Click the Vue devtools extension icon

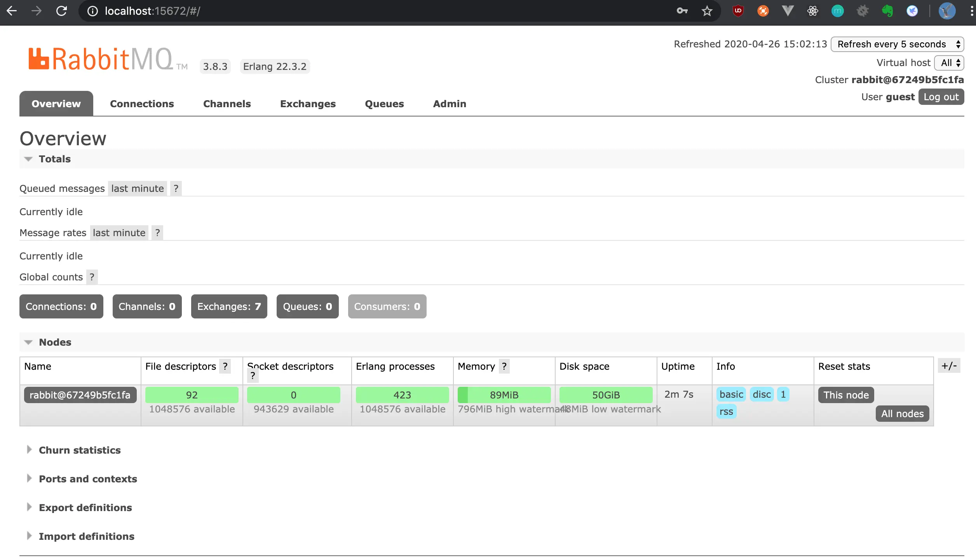coord(788,11)
